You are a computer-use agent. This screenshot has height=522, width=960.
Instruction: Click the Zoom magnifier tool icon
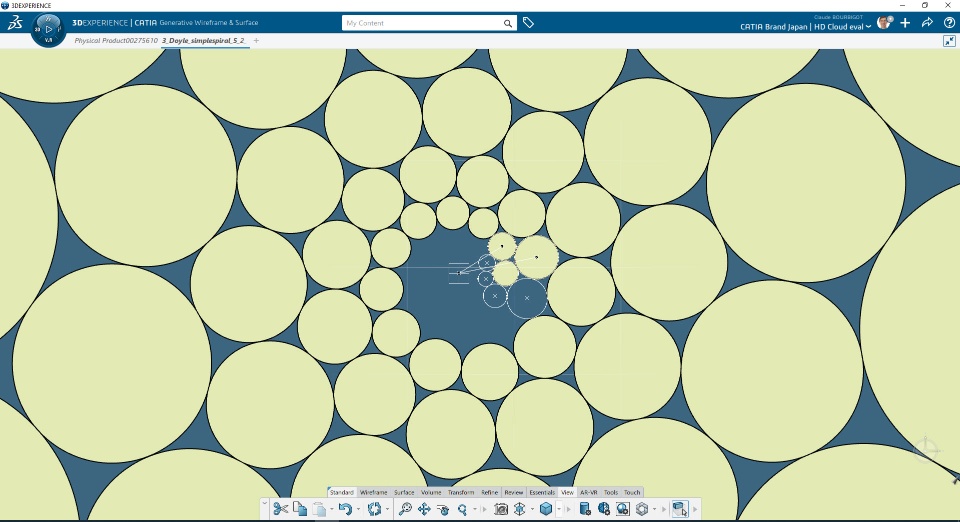(x=462, y=509)
